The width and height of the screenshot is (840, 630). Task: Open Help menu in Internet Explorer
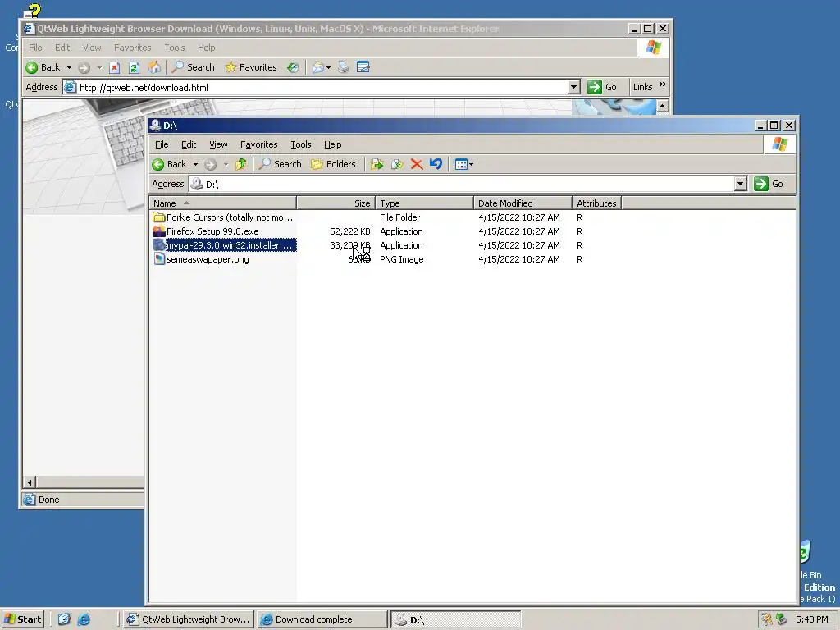tap(206, 48)
